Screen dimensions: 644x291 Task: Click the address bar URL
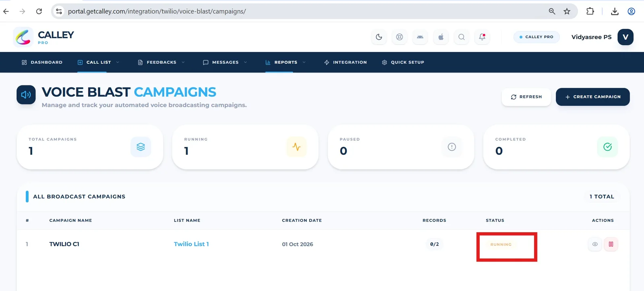[157, 11]
